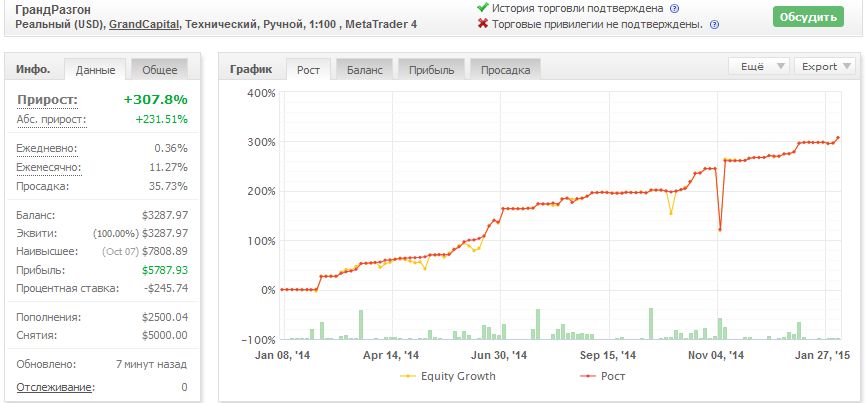Viewport: 865px width, 403px height.
Task: Select the Прибыль chart tab
Action: click(x=431, y=69)
